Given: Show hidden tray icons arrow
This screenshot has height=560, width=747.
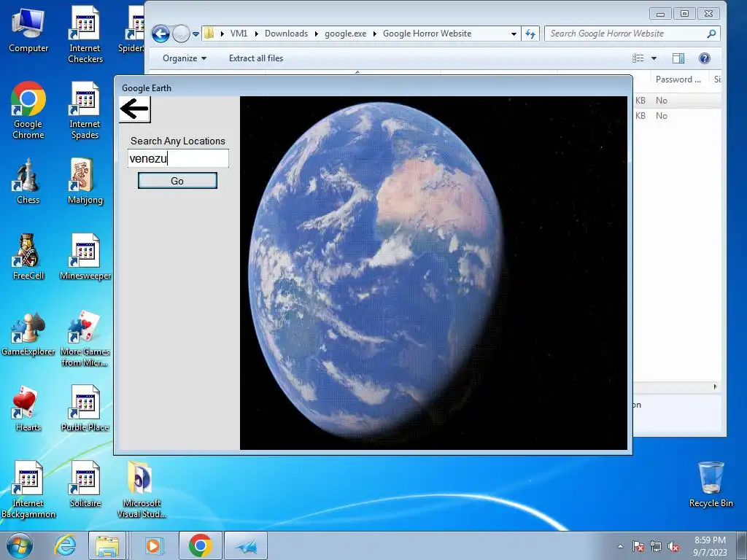Looking at the screenshot, I should tap(620, 546).
